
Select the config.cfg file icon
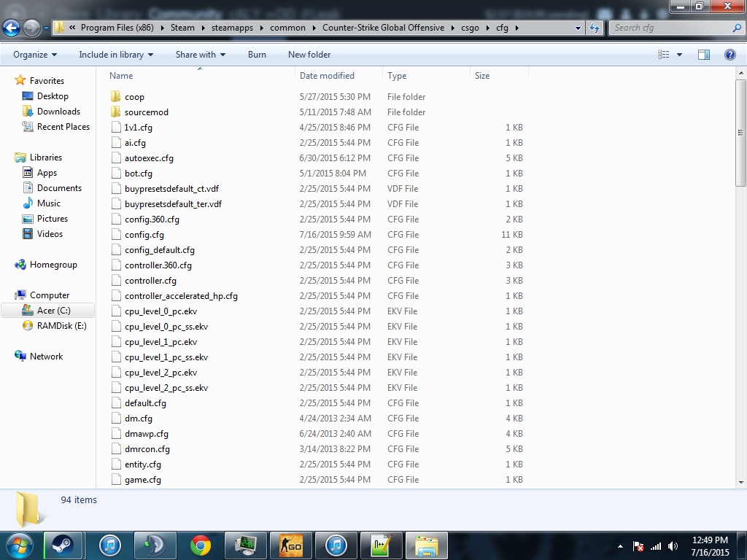116,234
